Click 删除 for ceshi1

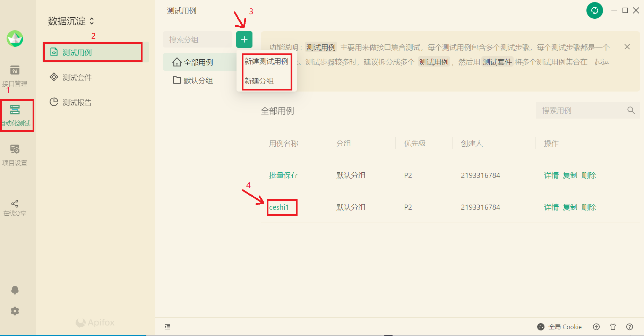click(589, 207)
